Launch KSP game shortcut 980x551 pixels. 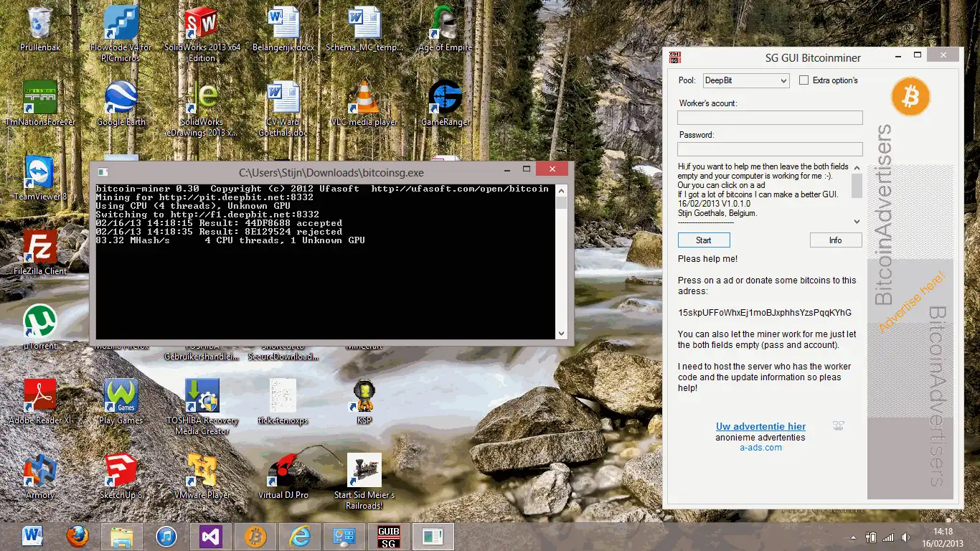[x=364, y=402]
